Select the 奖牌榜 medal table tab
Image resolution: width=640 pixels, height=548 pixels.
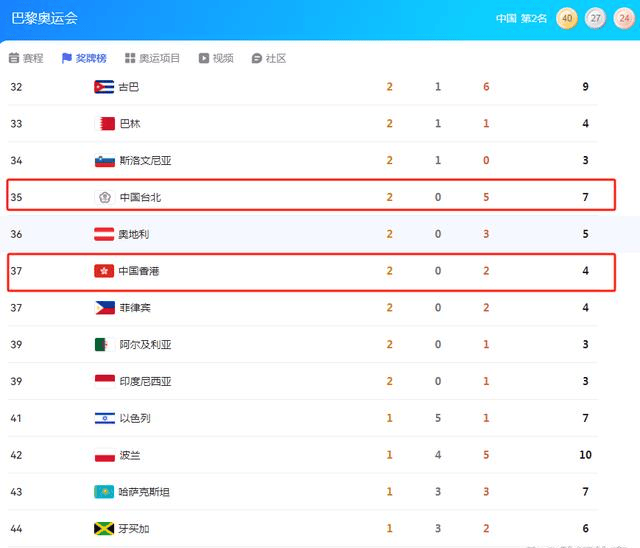tap(84, 58)
